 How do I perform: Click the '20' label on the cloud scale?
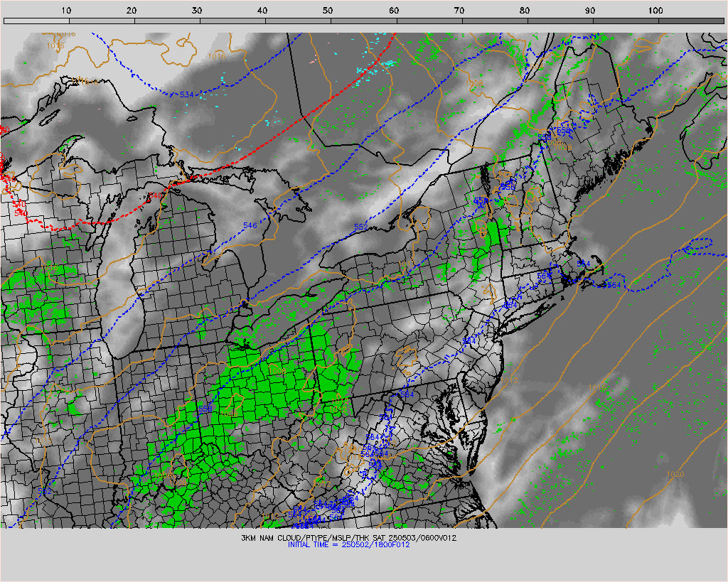(x=132, y=10)
